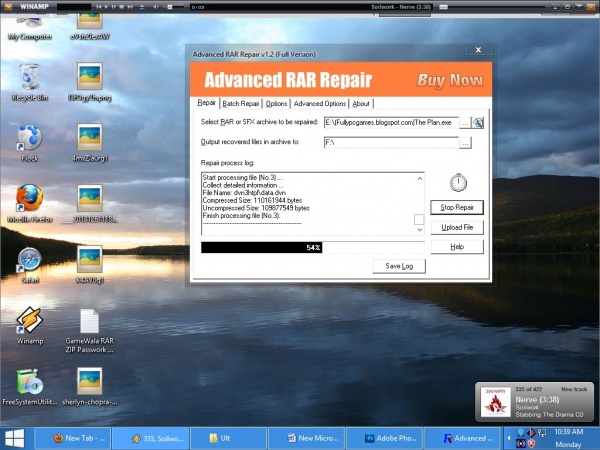Click the Stop Repair button

[x=457, y=207]
